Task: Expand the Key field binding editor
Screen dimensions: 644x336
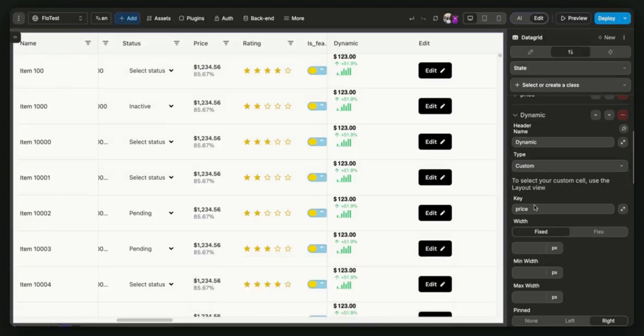Action: [623, 209]
